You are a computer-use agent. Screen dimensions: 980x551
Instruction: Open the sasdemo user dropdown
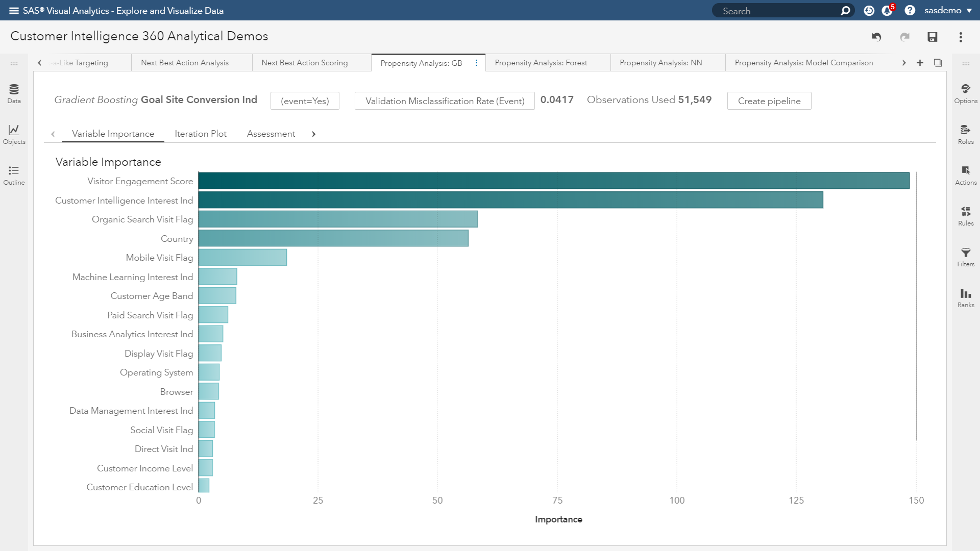click(948, 11)
